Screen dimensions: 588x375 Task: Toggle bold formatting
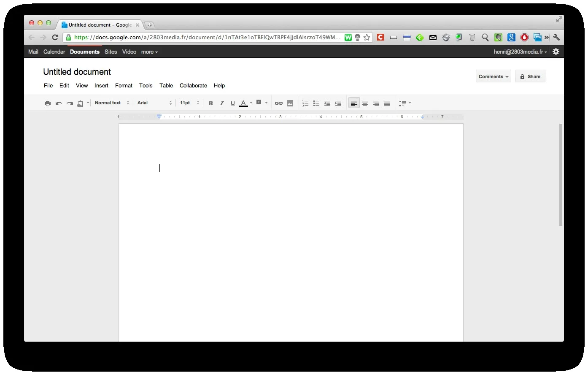pos(211,103)
